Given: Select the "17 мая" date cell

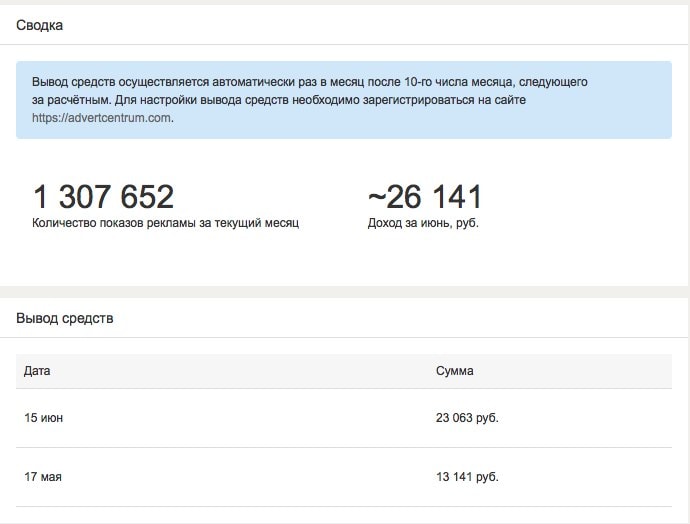Looking at the screenshot, I should [x=43, y=477].
